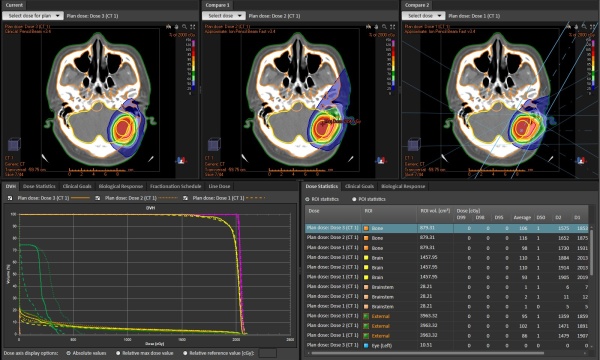The image size is (600, 360).
Task: Click the blue swatch of Eye (Left) row
Action: coord(366,346)
